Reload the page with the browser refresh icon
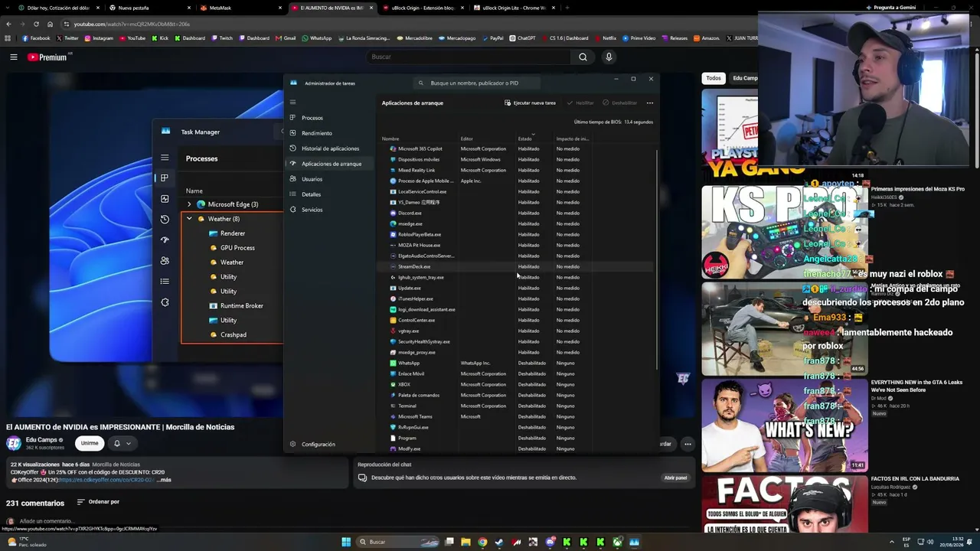Viewport: 980px width, 551px height. tap(36, 24)
